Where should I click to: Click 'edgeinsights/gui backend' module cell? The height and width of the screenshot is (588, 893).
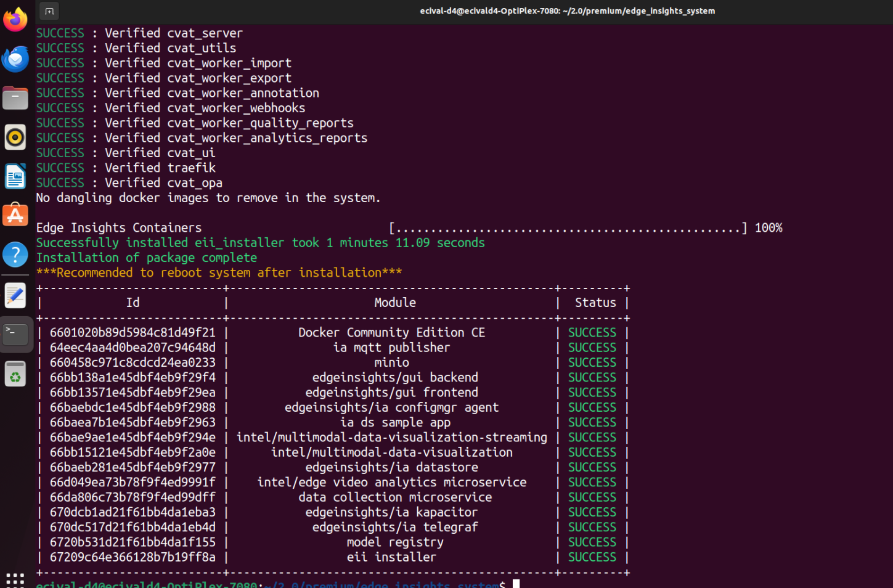(x=395, y=378)
